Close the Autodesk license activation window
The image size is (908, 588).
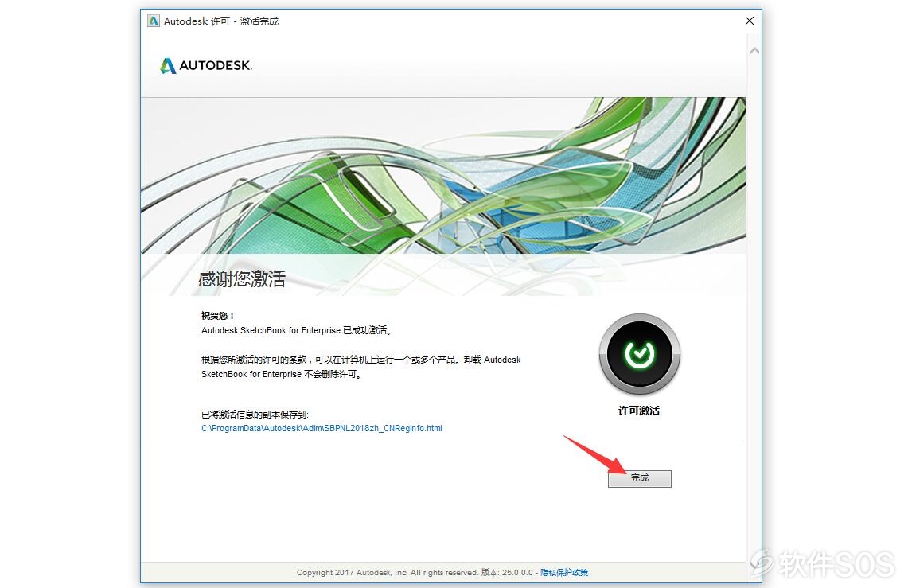coord(750,21)
